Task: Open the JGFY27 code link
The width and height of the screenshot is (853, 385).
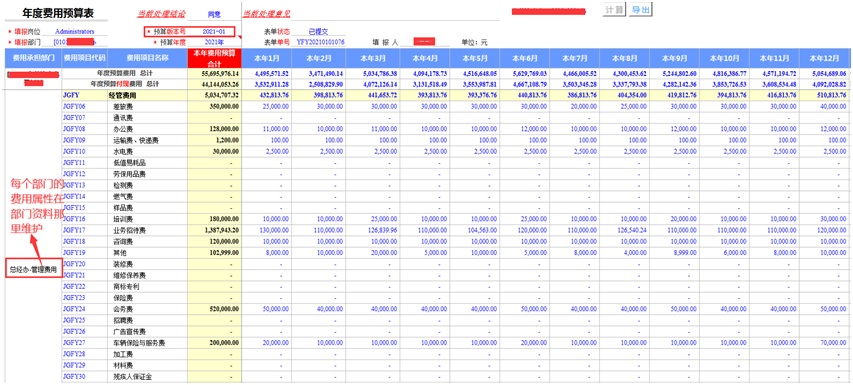Action: click(x=74, y=343)
